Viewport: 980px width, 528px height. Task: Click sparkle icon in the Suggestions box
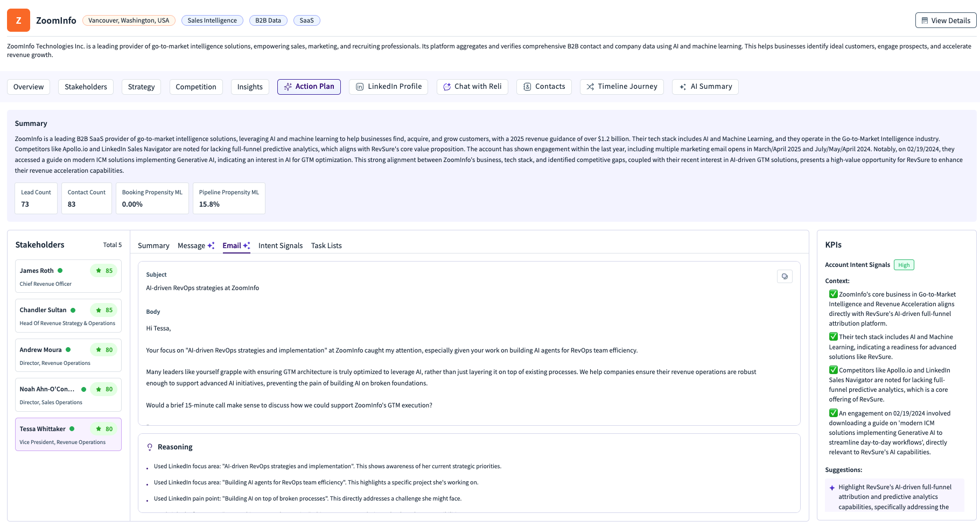832,488
